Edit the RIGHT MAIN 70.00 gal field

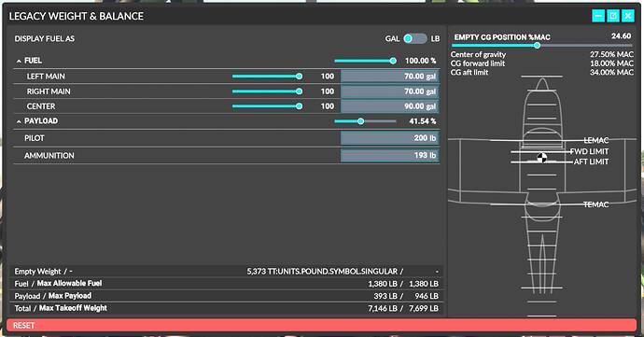pos(390,91)
